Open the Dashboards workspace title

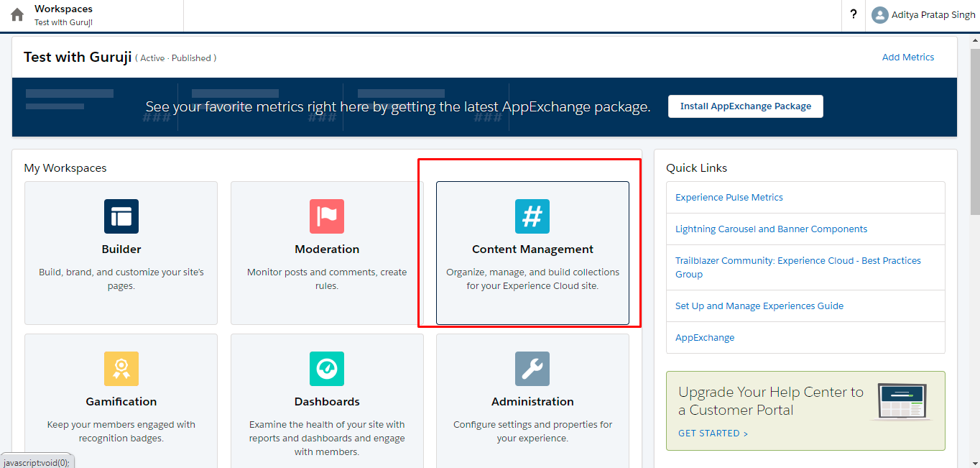coord(327,402)
